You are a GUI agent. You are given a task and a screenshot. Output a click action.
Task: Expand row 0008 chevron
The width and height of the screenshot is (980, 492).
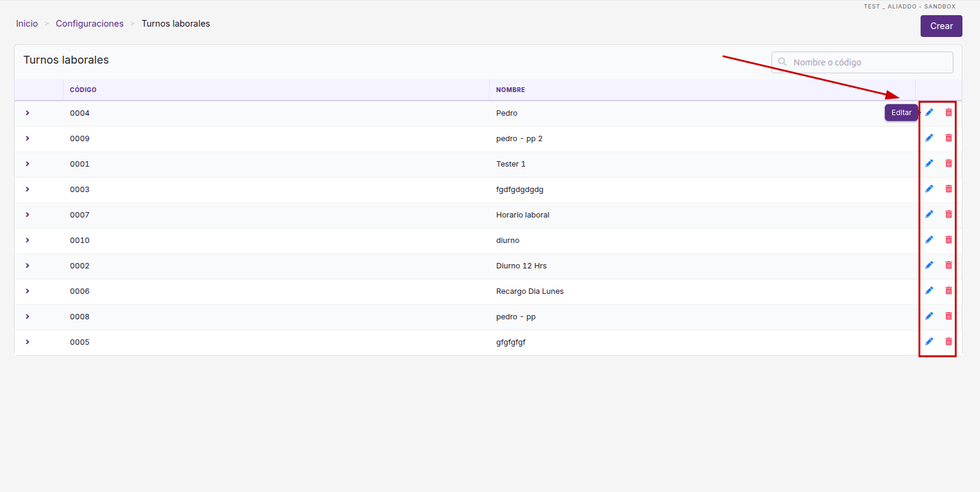pyautogui.click(x=27, y=317)
